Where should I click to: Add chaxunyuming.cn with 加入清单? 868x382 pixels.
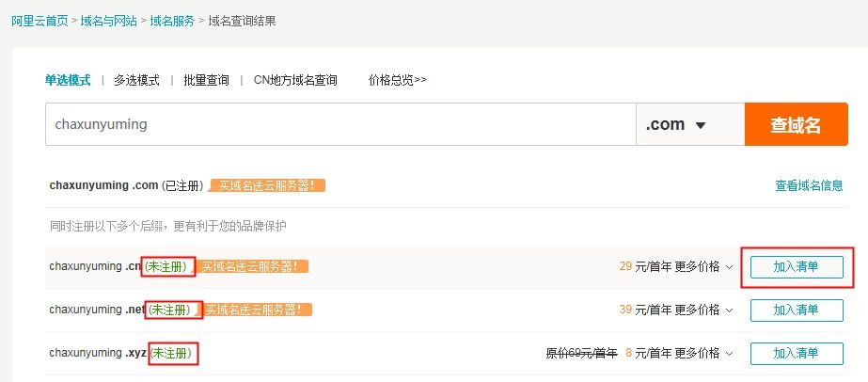(796, 266)
